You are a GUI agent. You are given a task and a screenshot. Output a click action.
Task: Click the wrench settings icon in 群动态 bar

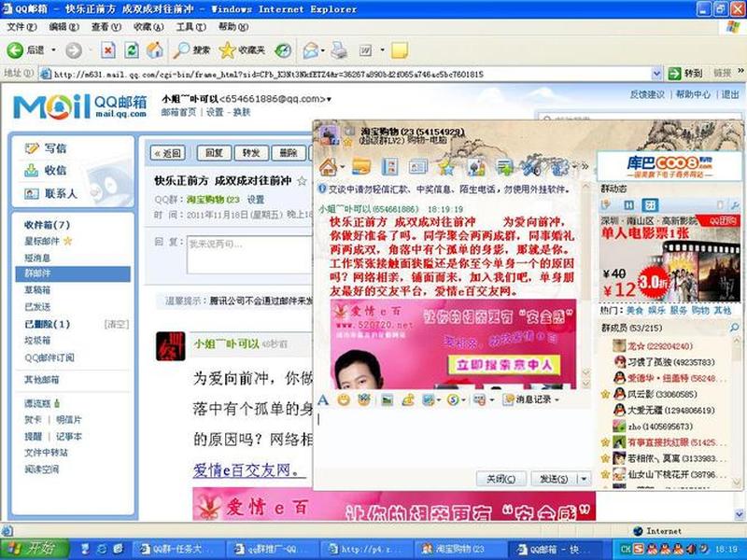tap(735, 205)
